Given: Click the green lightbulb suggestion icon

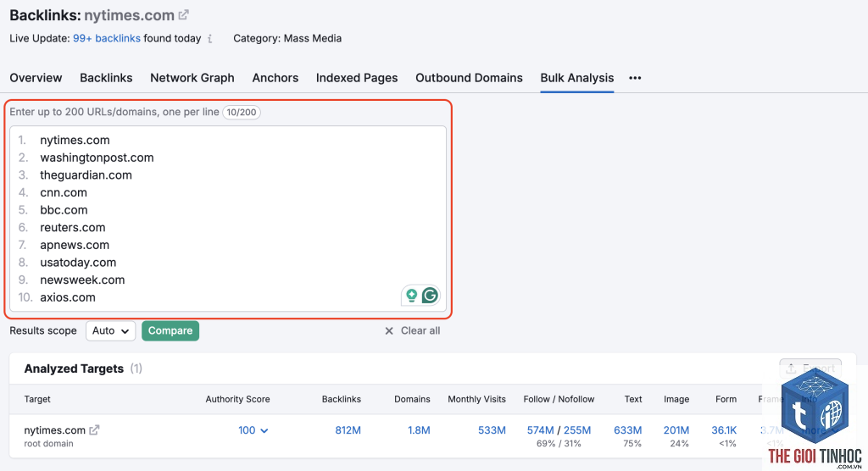Looking at the screenshot, I should [411, 296].
